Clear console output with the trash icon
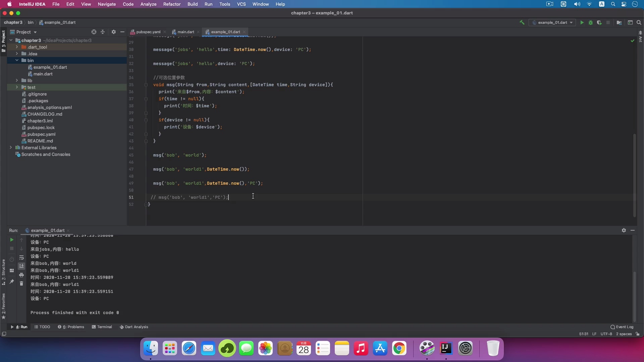644x362 pixels. (x=21, y=284)
